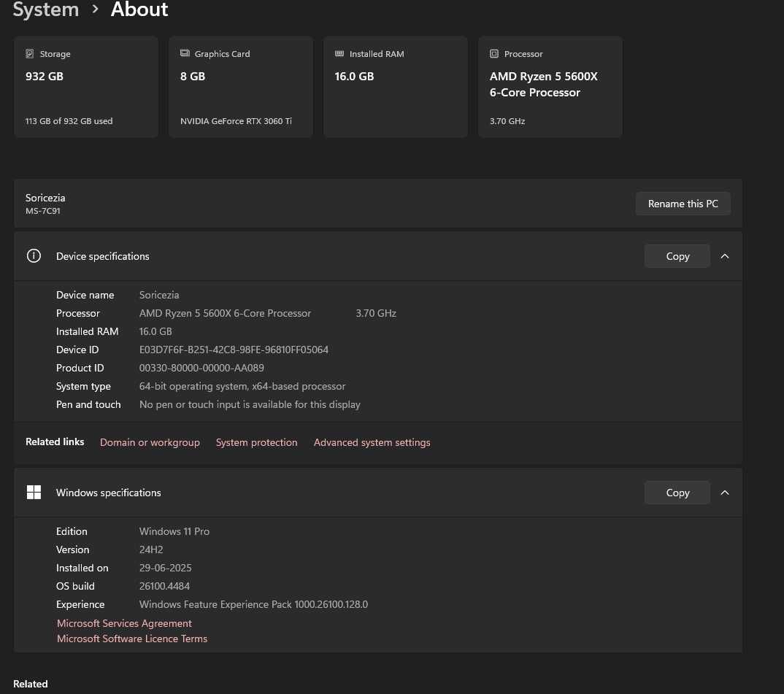784x694 pixels.
Task: Click the Installed RAM icon
Action: [339, 53]
